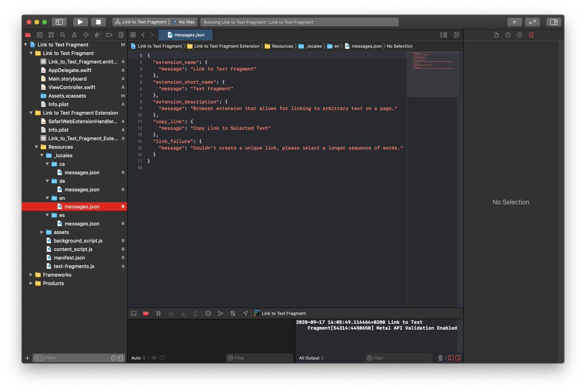Click the console Filter field
Viewport: 586px width, 392px height.
coord(398,358)
